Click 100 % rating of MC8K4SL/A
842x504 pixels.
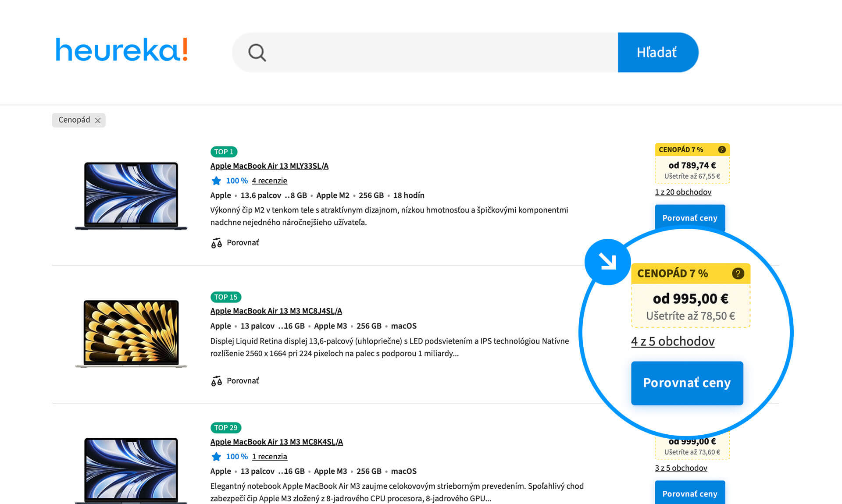[x=237, y=457]
